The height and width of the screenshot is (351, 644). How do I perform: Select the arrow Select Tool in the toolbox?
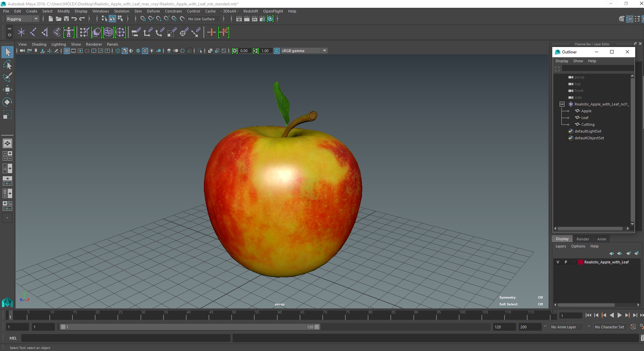tap(7, 52)
